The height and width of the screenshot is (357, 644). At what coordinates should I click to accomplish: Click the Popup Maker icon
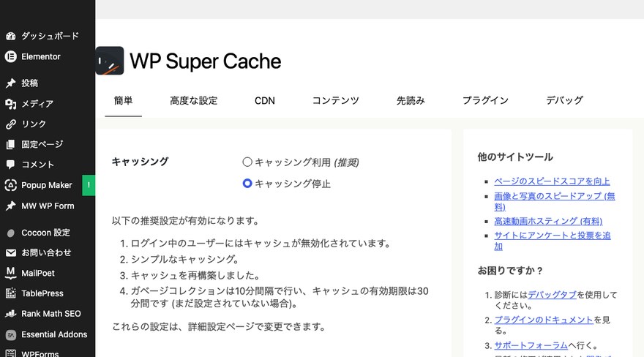[11, 185]
